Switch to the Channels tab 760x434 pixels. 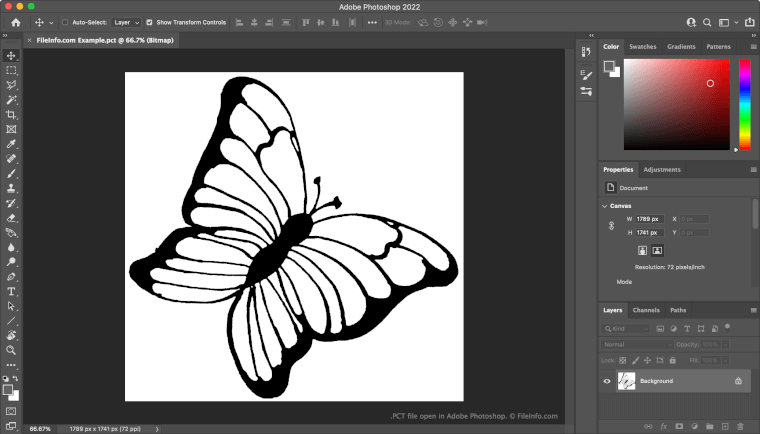pyautogui.click(x=646, y=310)
